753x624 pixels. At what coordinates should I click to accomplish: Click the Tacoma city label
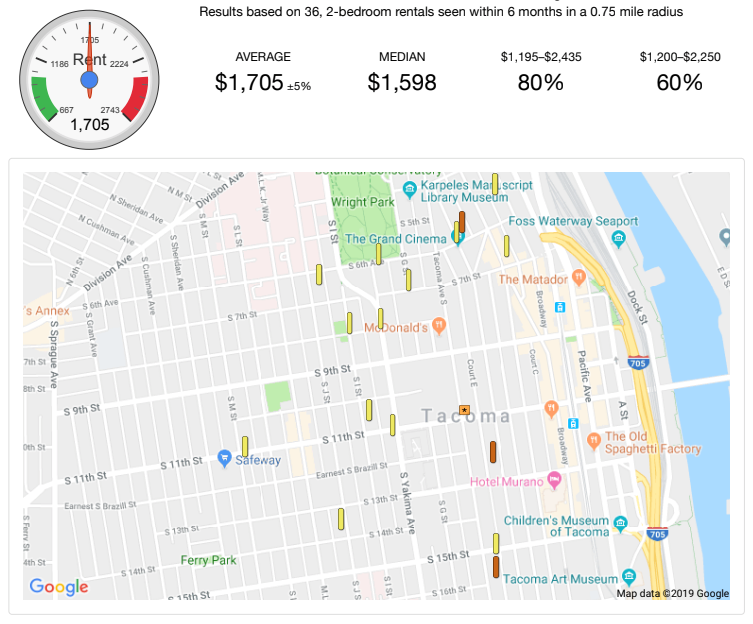466,416
